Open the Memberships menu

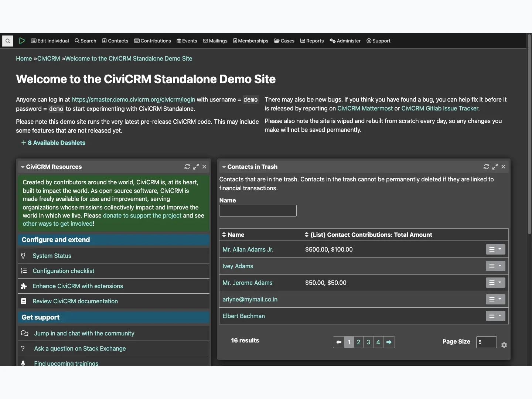pos(251,41)
